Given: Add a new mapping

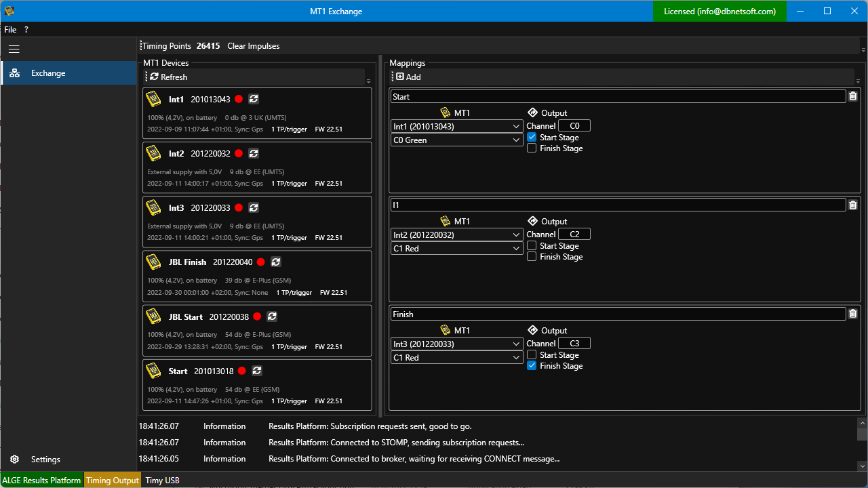Looking at the screenshot, I should point(409,77).
